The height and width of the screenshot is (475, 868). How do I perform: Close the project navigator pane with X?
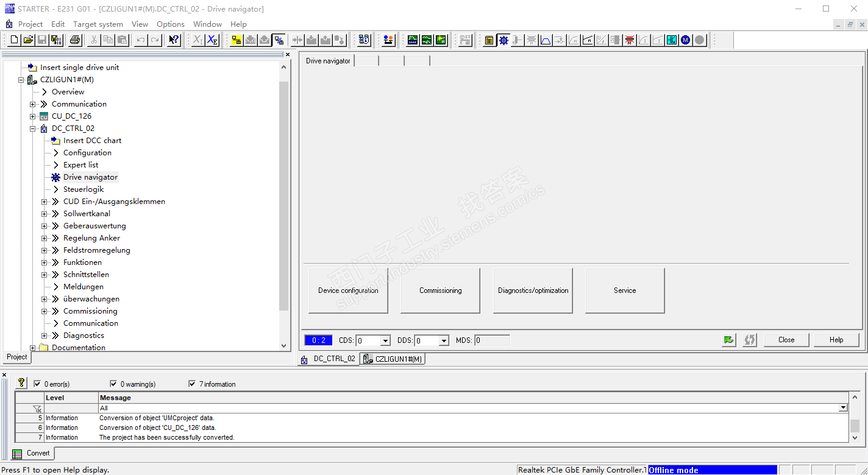pos(288,55)
